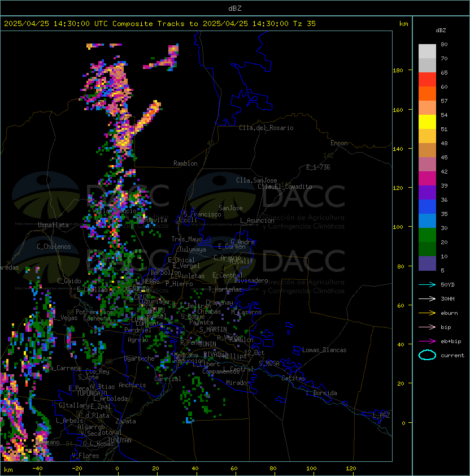Click the 180 km axis tick label
470x476 pixels.
click(x=398, y=71)
